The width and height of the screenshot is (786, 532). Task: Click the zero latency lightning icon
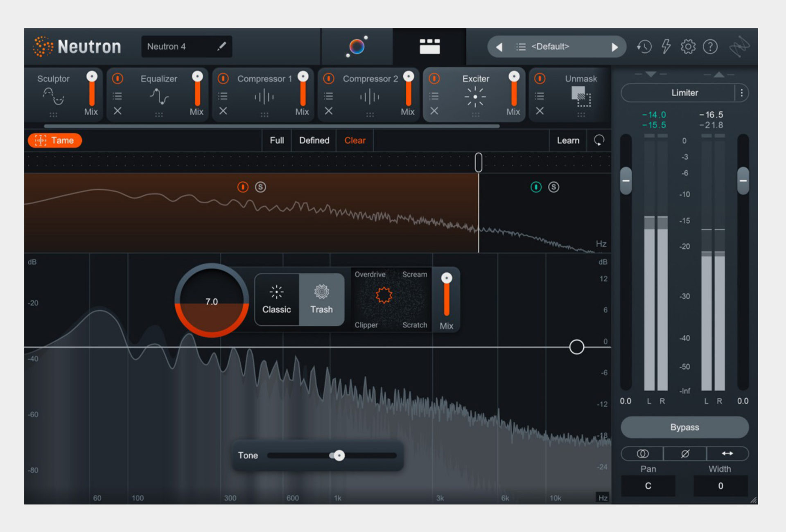[666, 47]
